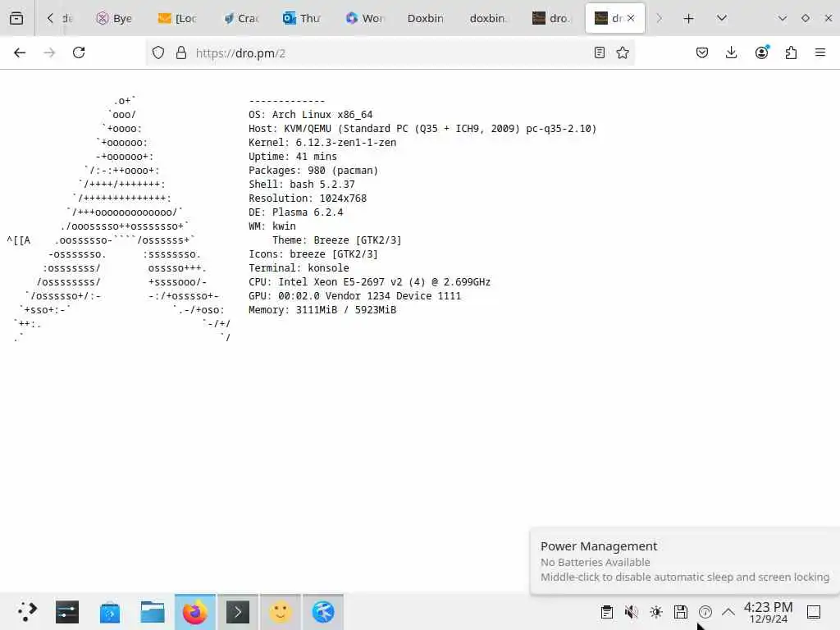Image resolution: width=840 pixels, height=630 pixels.
Task: Switch to the Thu Outlook tab
Action: [x=302, y=18]
